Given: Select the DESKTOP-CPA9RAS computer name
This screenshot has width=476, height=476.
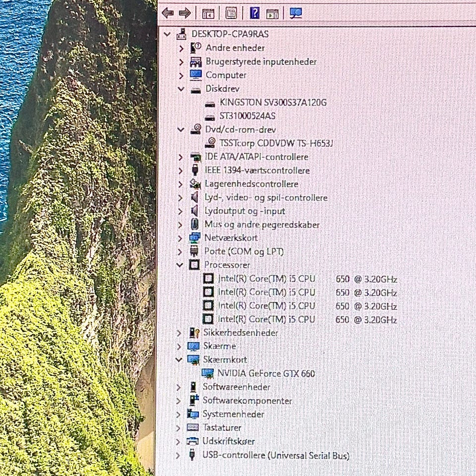Looking at the screenshot, I should [x=230, y=34].
